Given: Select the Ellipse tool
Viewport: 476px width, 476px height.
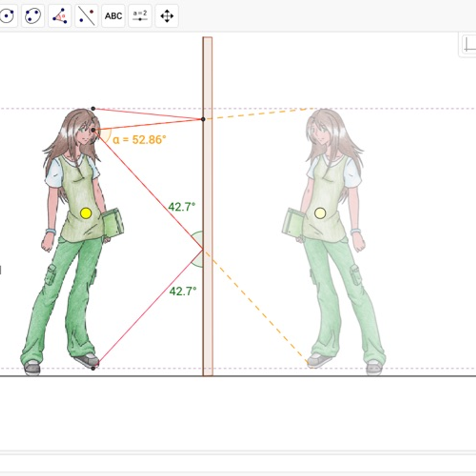Looking at the screenshot, I should point(33,16).
